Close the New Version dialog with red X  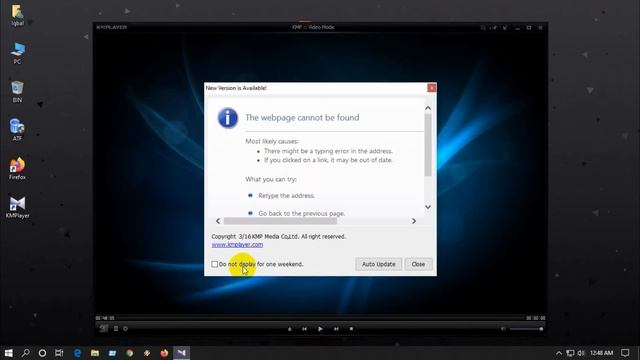click(x=431, y=88)
